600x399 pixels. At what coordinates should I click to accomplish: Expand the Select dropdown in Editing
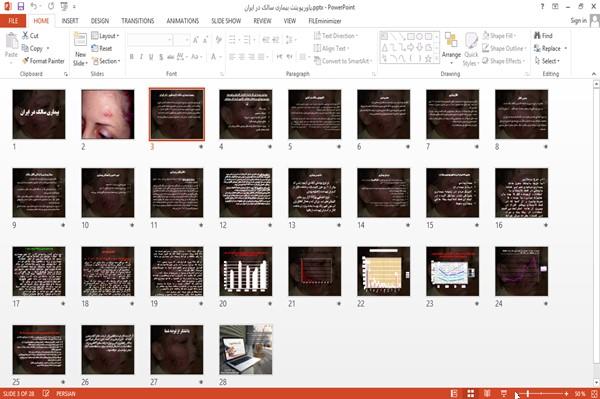(x=547, y=61)
